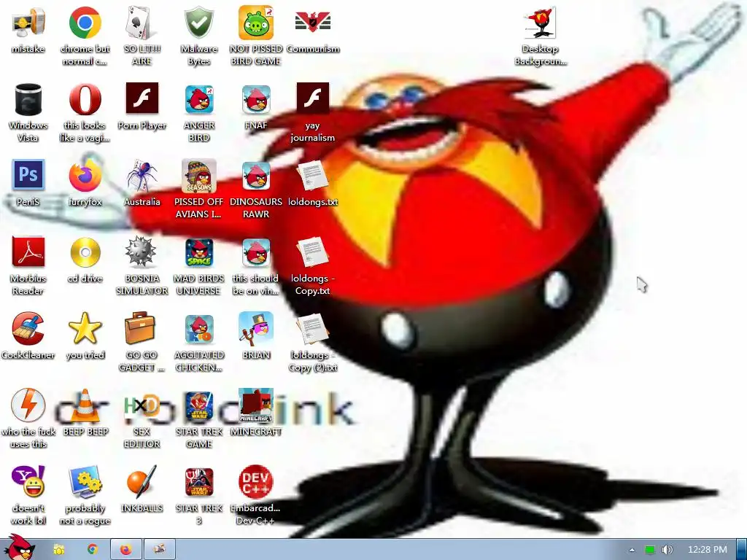Screen dimensions: 747x560
Task: Click the 12:28 PM clock
Action: pos(708,550)
